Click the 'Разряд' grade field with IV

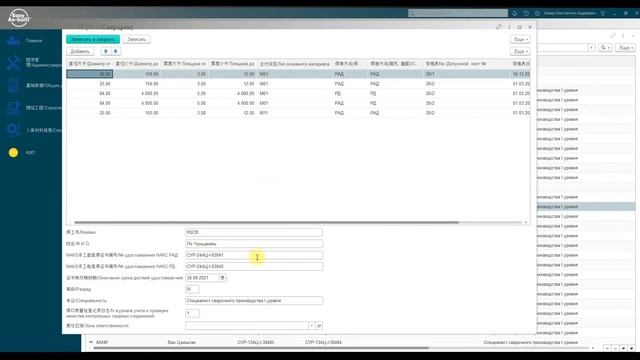[x=192, y=289]
